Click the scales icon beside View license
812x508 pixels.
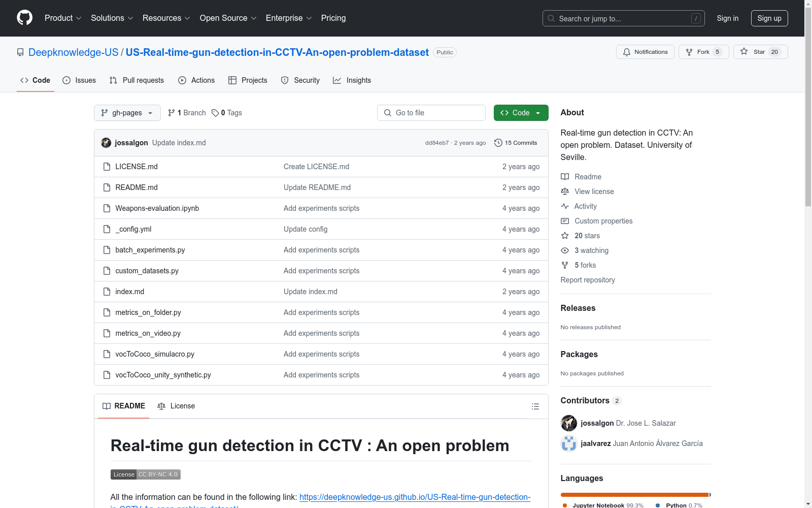point(565,192)
